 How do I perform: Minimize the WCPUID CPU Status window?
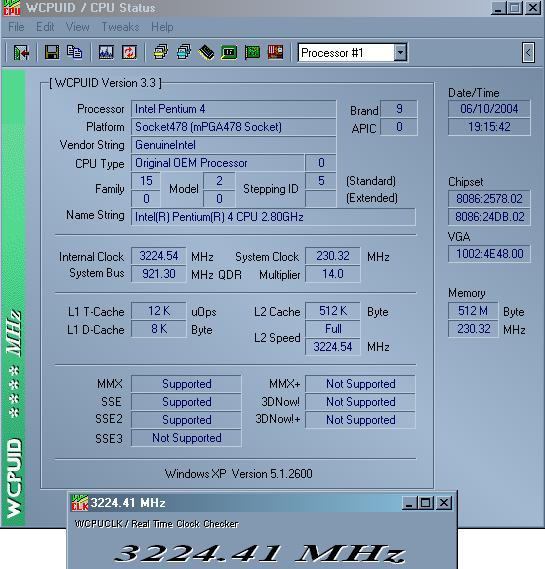click(498, 8)
